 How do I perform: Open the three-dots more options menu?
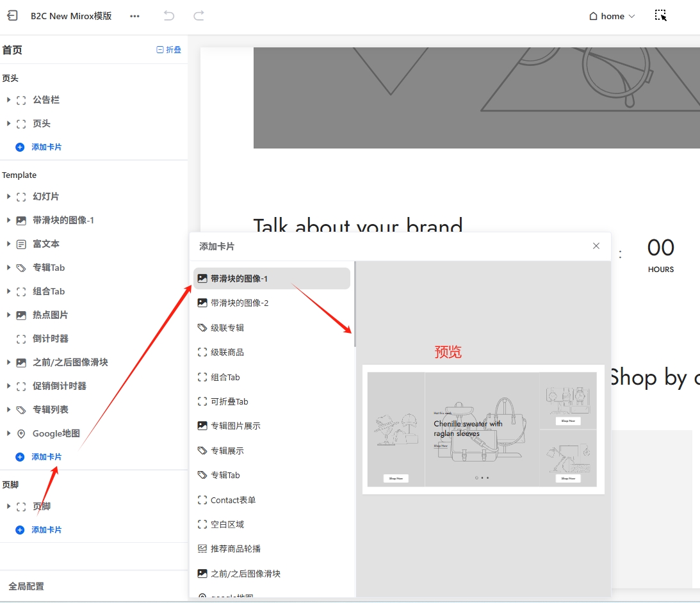(x=134, y=16)
